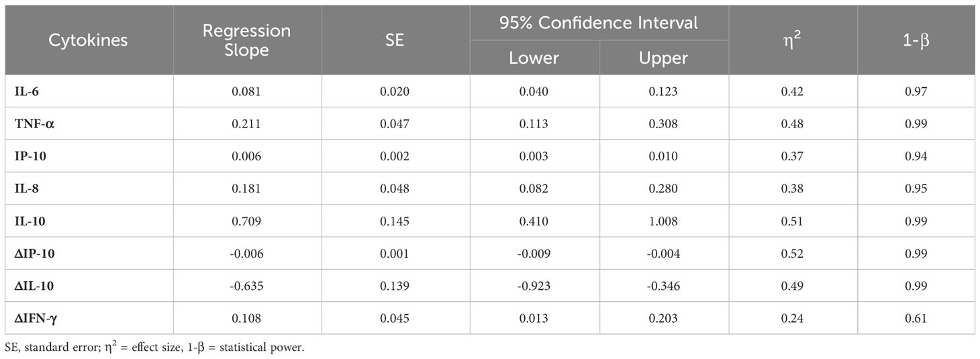Click the Cytokines column header
Screen dimensions: 980x359
tap(88, 40)
